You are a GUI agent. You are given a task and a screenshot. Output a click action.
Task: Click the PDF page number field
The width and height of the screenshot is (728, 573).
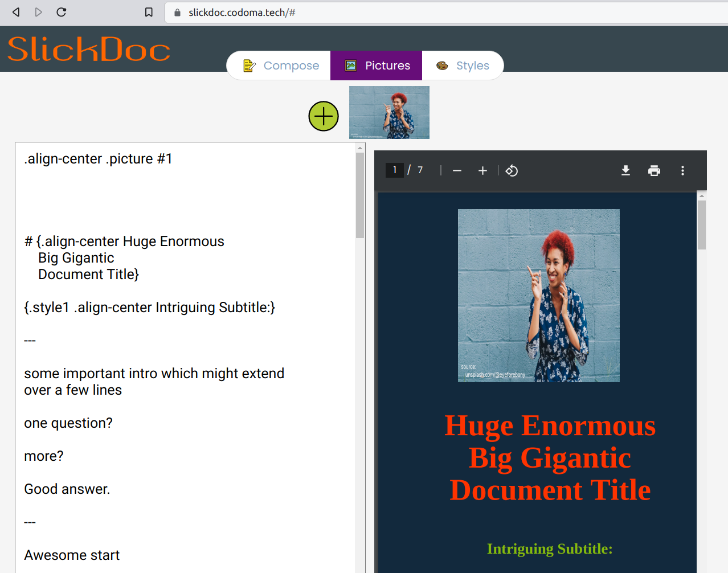(395, 170)
